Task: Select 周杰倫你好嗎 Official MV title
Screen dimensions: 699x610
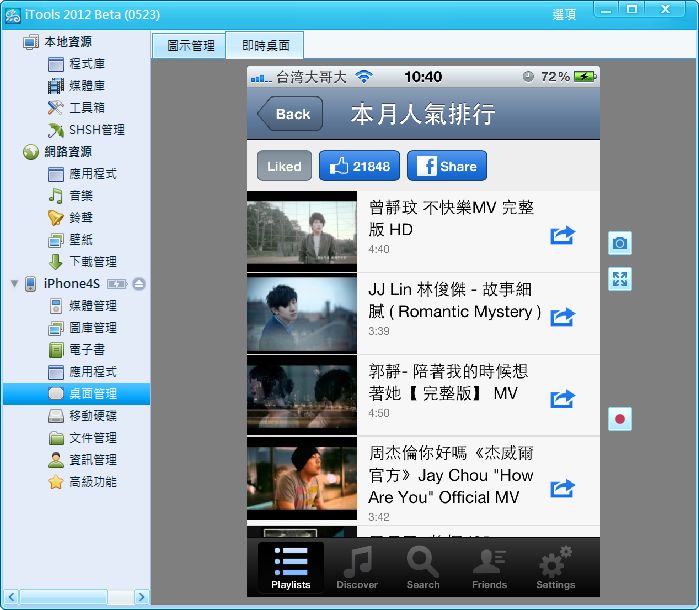Action: (451, 475)
